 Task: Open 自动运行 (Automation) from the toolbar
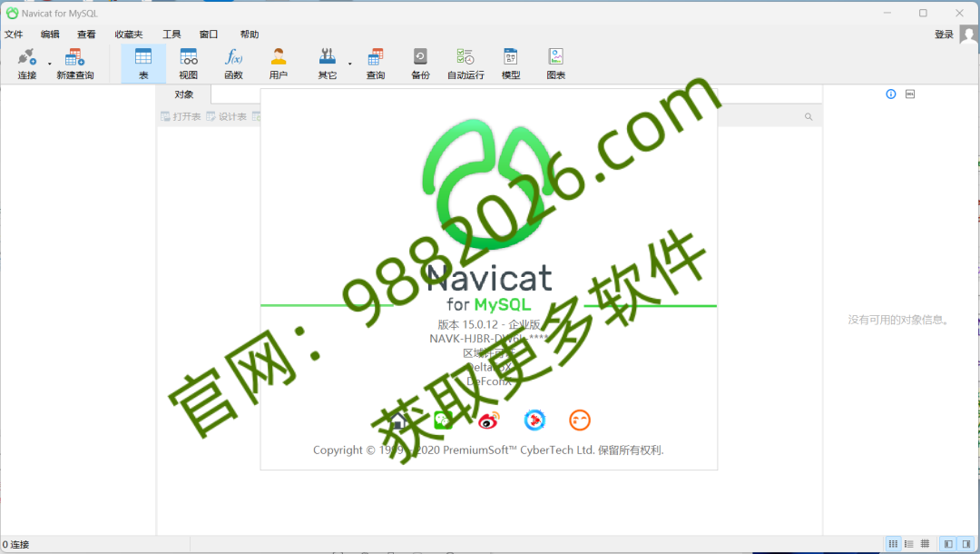point(465,64)
